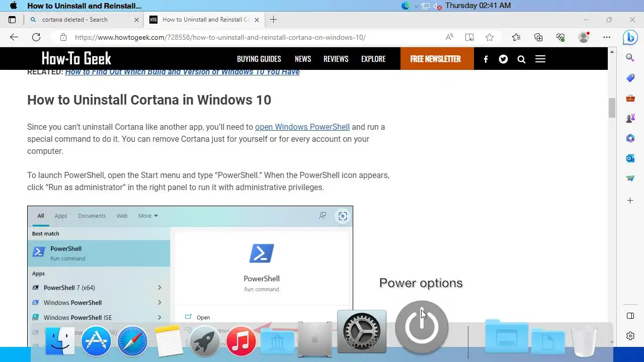Open the REVIEWS menu item
Screen dimensions: 644x362
coord(336,59)
